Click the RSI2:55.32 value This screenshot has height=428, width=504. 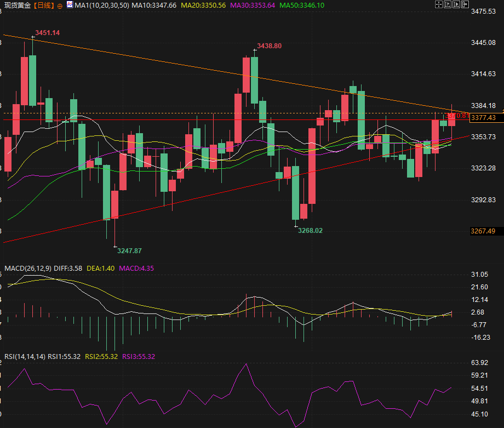(101, 357)
